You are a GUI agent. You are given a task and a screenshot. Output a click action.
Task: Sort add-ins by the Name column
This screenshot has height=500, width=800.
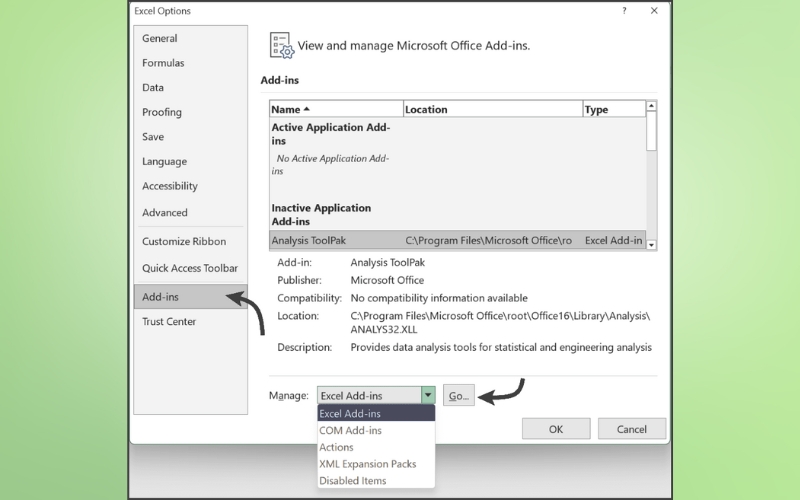click(x=336, y=109)
